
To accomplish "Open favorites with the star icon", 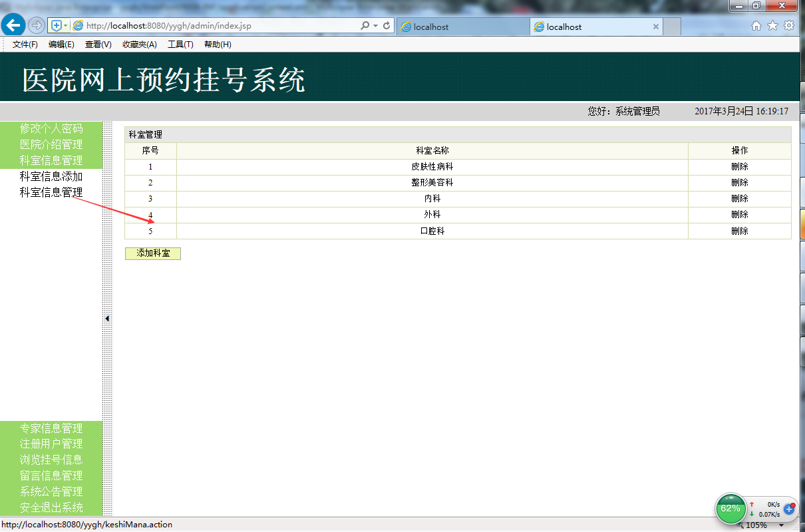I will click(x=772, y=25).
